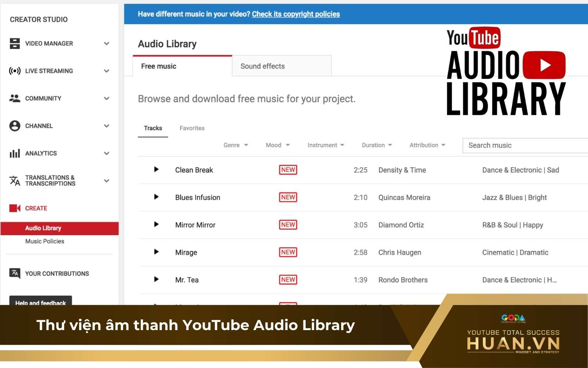Click the Cinematic | Dramatic genre text

point(515,252)
